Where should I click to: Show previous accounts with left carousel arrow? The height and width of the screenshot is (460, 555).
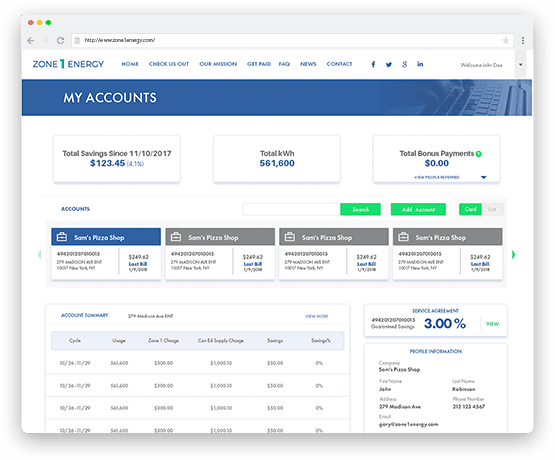[x=40, y=254]
